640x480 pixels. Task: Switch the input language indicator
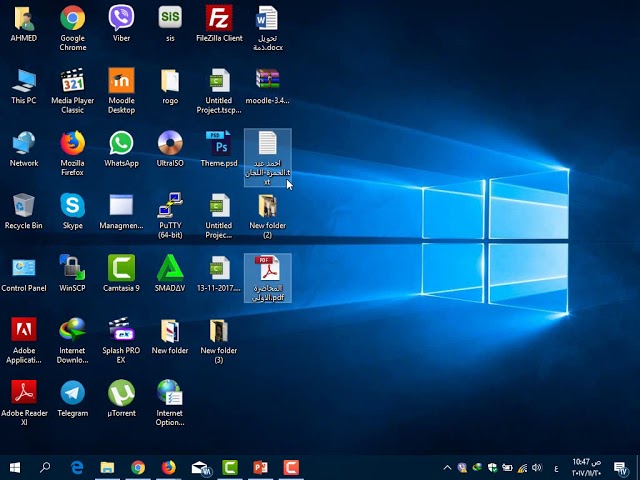coord(556,468)
